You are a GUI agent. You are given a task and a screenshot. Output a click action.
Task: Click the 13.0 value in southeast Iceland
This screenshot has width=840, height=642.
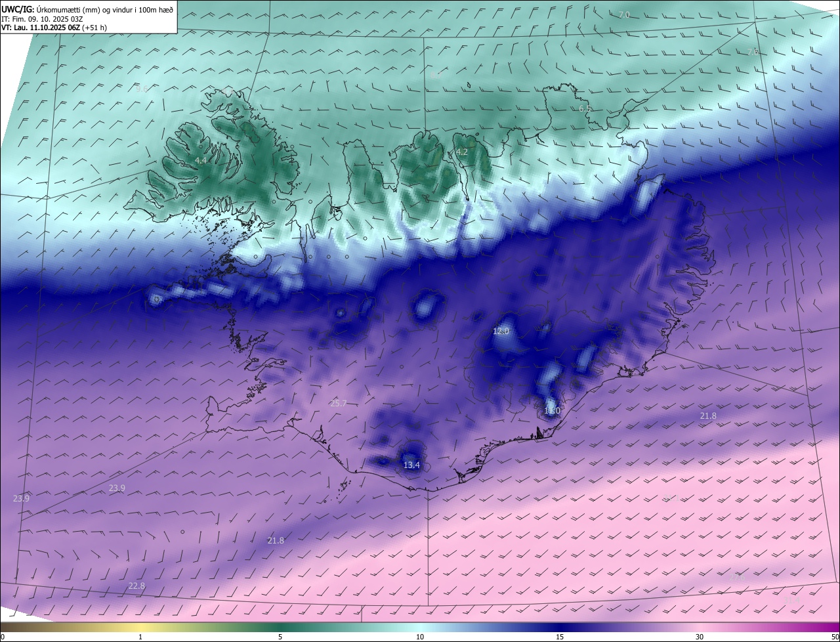click(x=552, y=411)
